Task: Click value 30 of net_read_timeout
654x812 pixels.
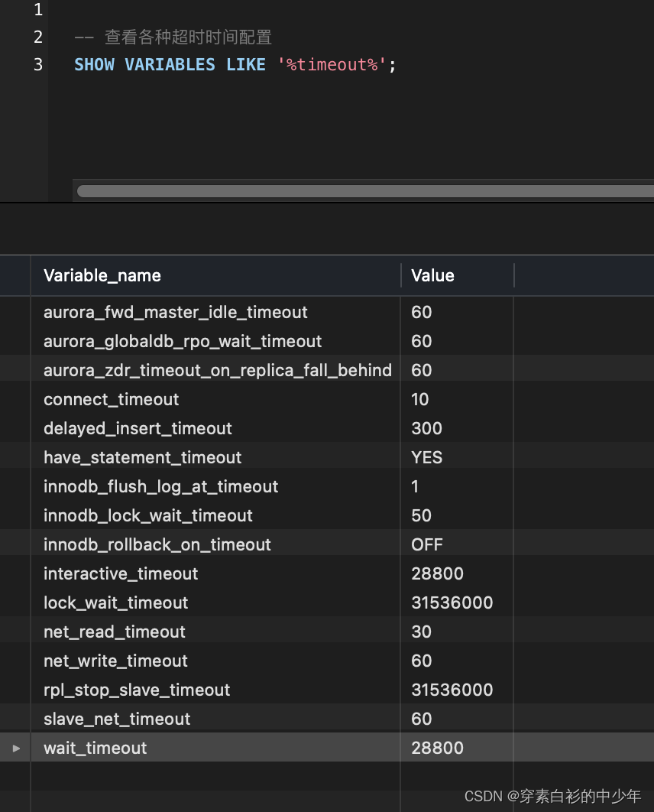Action: [x=421, y=632]
